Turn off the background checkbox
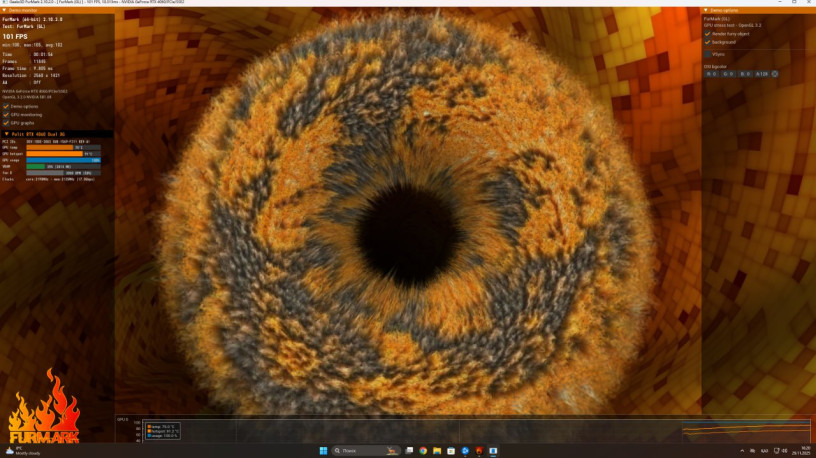This screenshot has width=816, height=458. pos(708,42)
